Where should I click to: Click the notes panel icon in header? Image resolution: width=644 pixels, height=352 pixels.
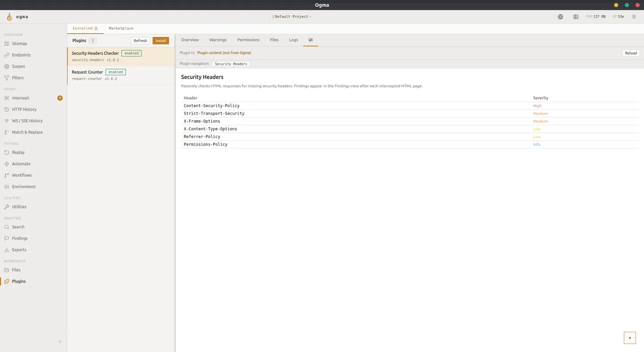(x=576, y=17)
